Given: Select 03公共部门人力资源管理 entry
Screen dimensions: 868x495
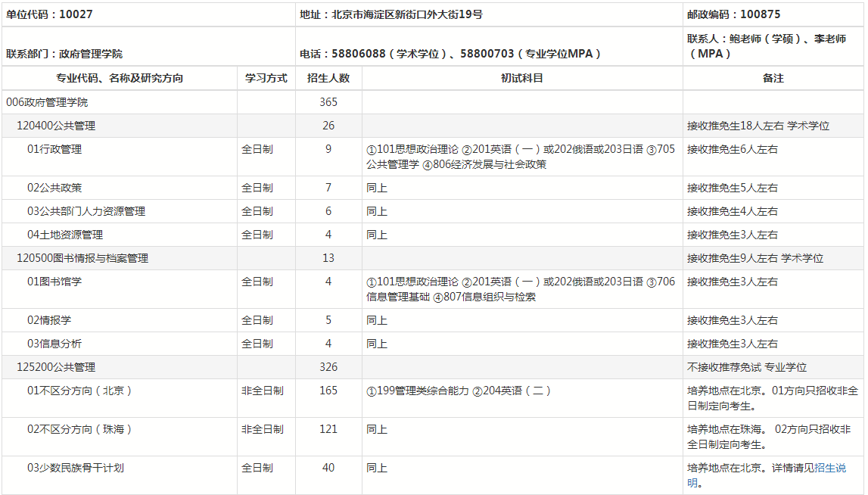Looking at the screenshot, I should click(x=86, y=211).
